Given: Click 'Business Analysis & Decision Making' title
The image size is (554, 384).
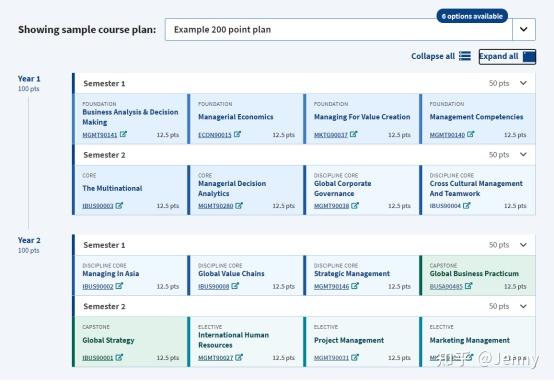Looking at the screenshot, I should 130,117.
